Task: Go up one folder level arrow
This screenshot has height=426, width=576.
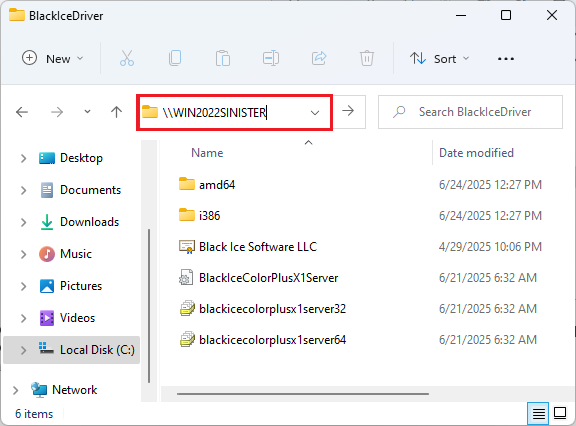Action: [x=116, y=112]
